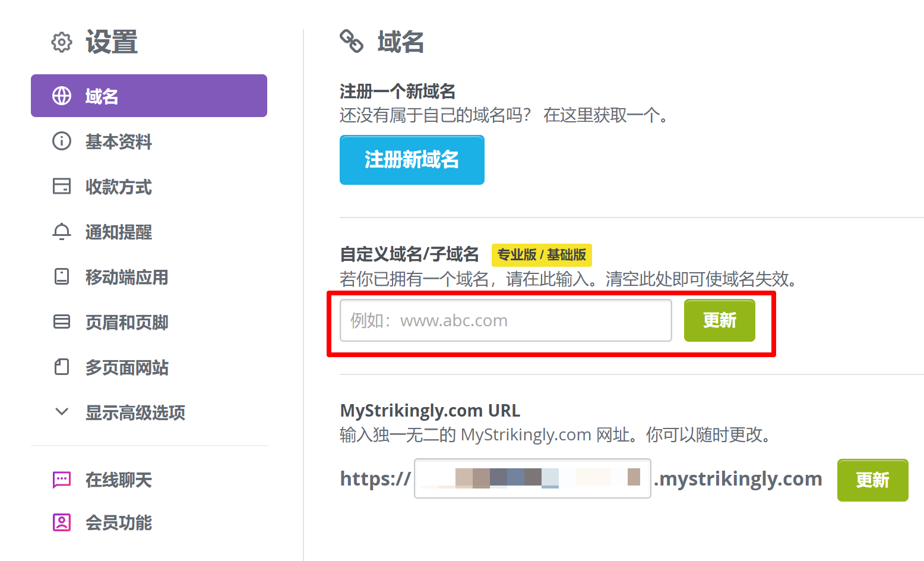The image size is (924, 561).
Task: Click the 还没有属于自己的域名吗 description text
Action: [505, 115]
